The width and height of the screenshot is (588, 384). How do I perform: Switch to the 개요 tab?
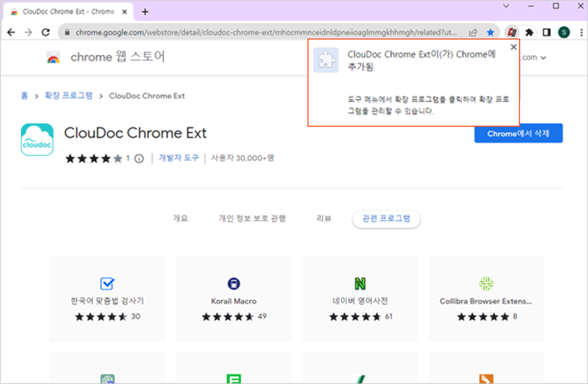pos(181,218)
